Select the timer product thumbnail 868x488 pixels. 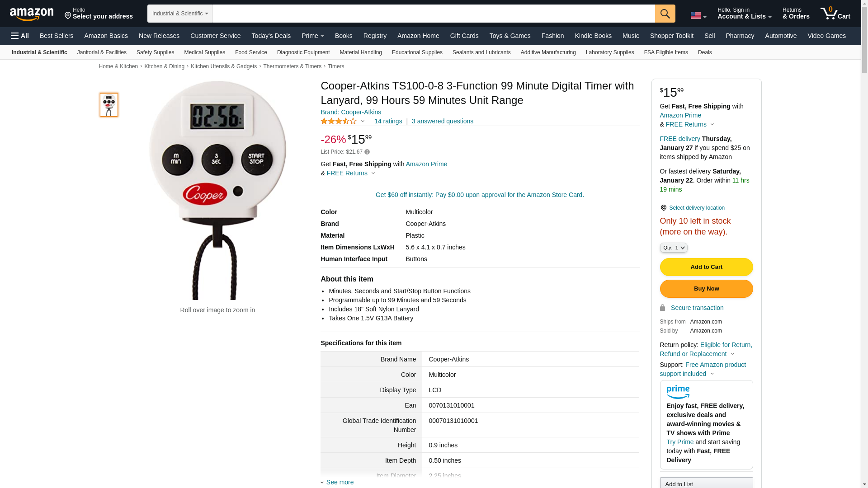tap(109, 105)
